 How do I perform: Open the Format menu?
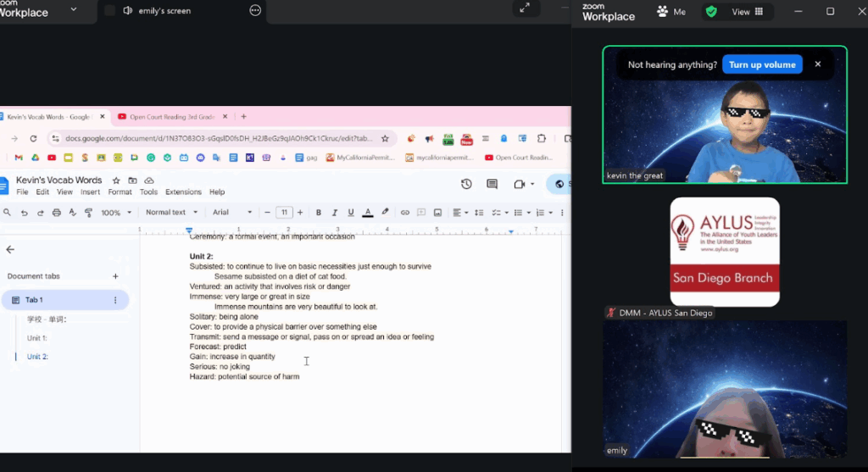(x=120, y=192)
